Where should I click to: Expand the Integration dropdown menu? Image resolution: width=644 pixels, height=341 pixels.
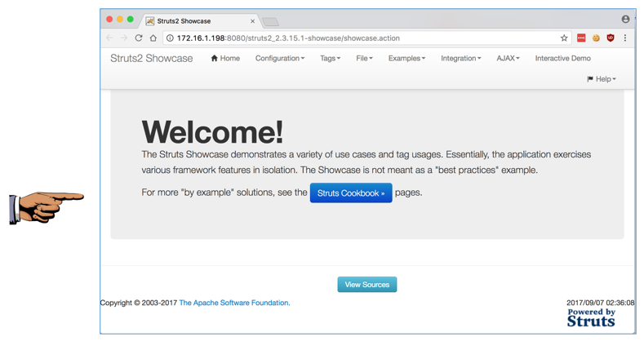coord(461,58)
